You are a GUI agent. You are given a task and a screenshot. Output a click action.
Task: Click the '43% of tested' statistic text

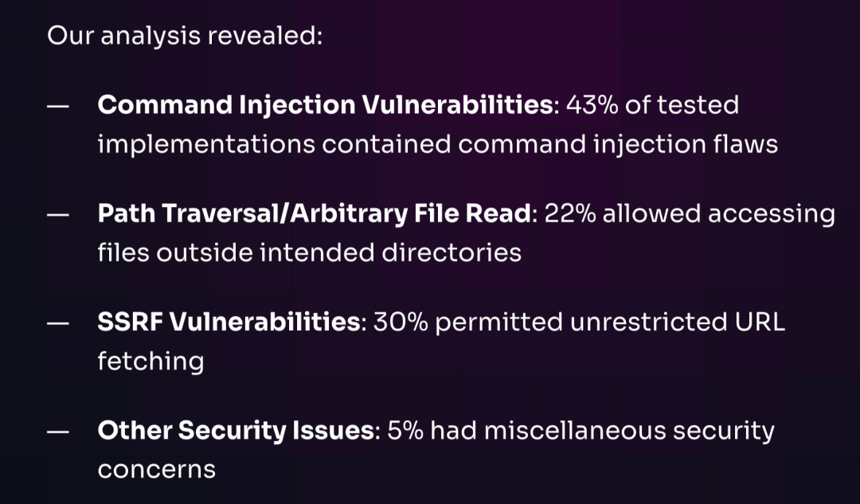tap(652, 105)
